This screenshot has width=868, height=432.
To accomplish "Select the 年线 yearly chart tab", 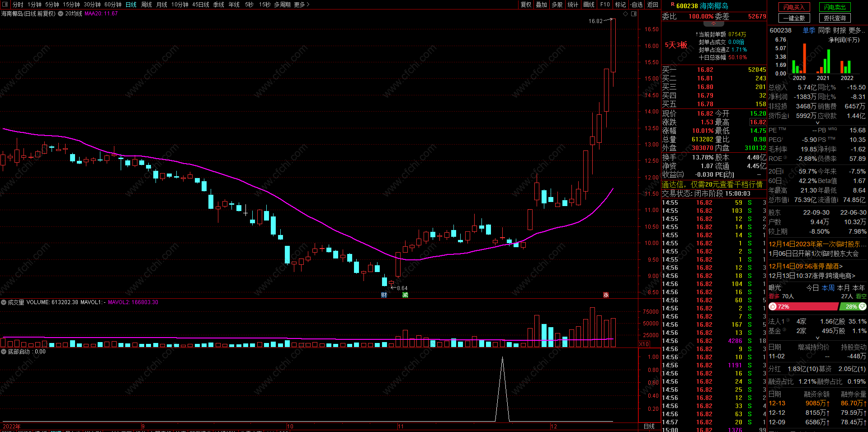I will pos(234,5).
